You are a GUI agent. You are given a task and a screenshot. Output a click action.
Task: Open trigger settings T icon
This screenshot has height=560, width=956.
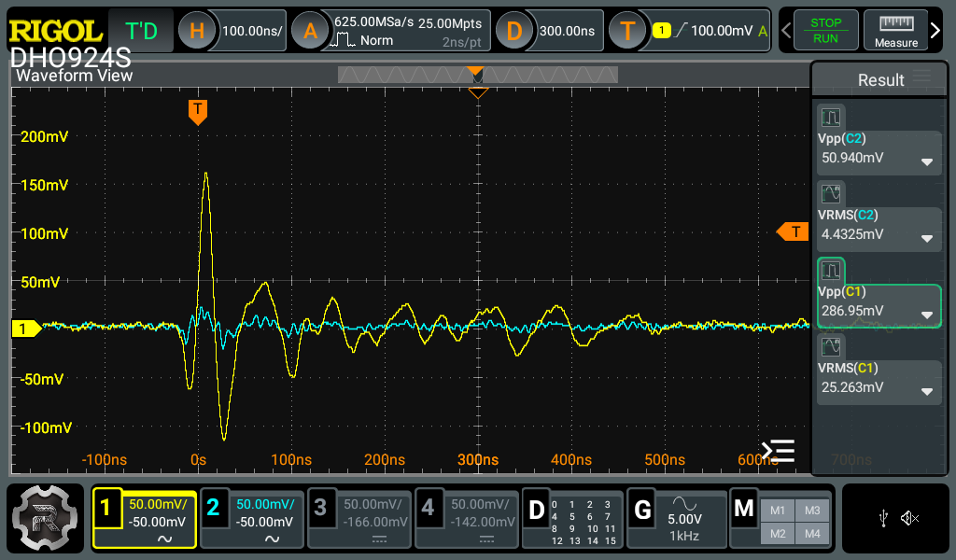pos(627,31)
